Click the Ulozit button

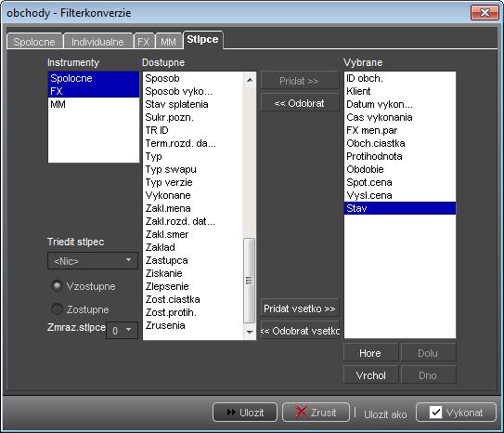coord(245,412)
